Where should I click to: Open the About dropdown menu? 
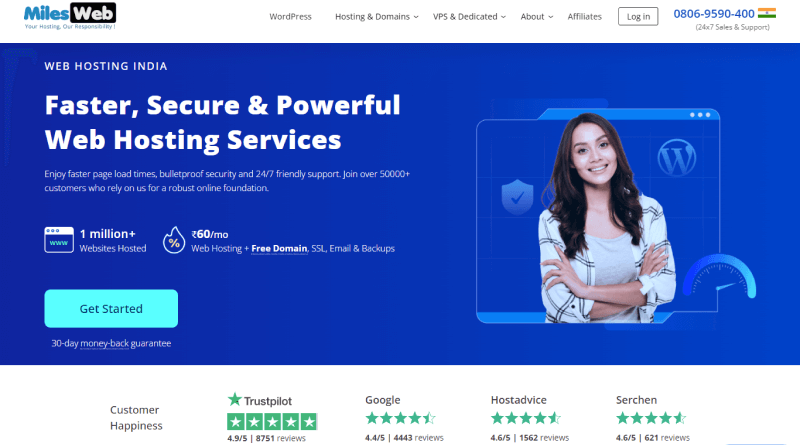537,17
